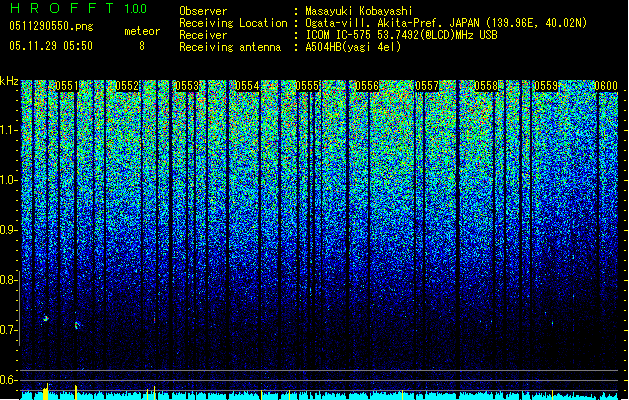629x400 pixels.
Task: Click the 0554 time marker
Action: coord(247,86)
